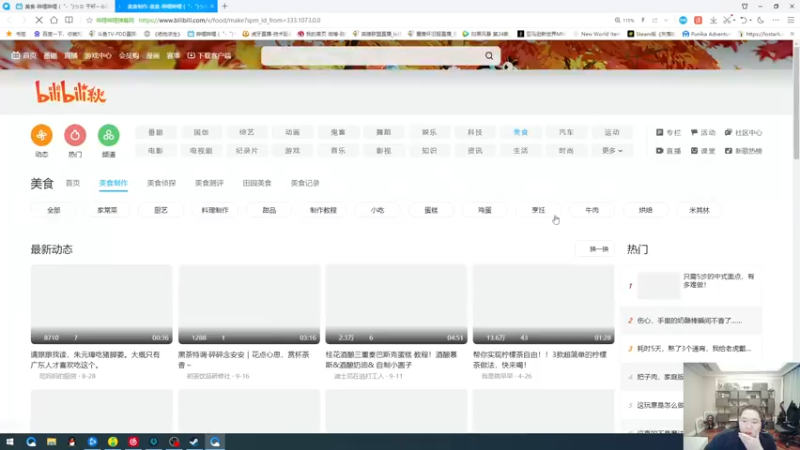
Task: Open the rank 1 hot list thumbnail
Action: tap(659, 285)
